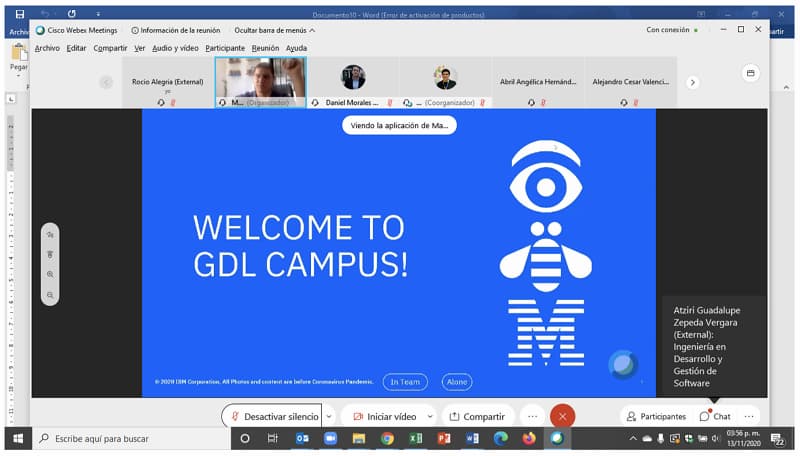This screenshot has height=456, width=800.
Task: Click Rocio Alegria muted microphone icon
Action: 173,103
